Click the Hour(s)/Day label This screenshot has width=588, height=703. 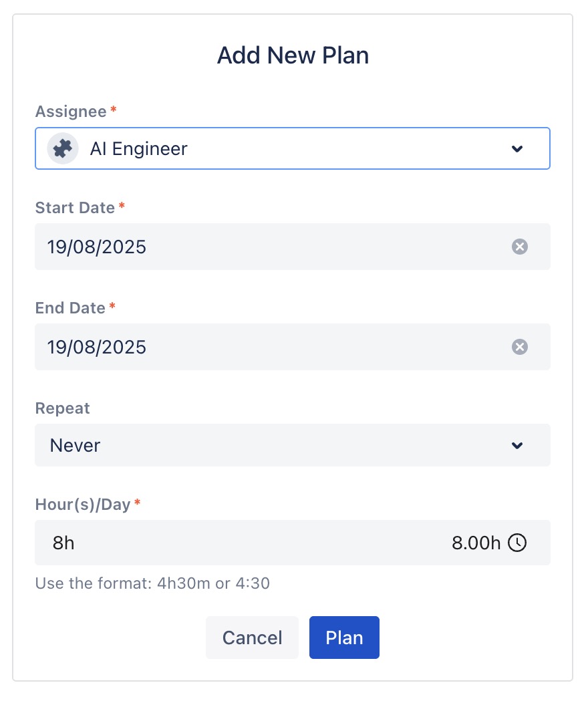(83, 505)
